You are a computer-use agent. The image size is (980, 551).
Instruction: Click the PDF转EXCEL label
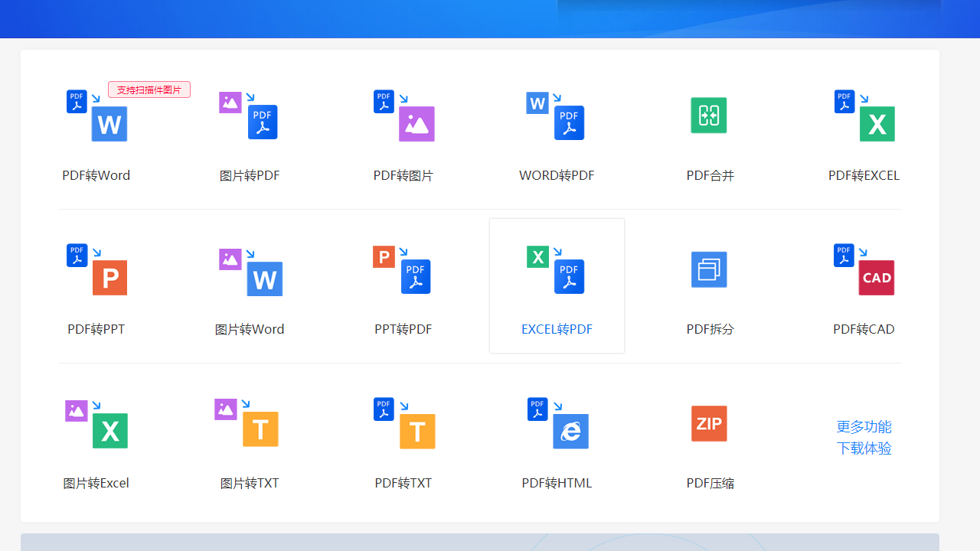pyautogui.click(x=864, y=175)
